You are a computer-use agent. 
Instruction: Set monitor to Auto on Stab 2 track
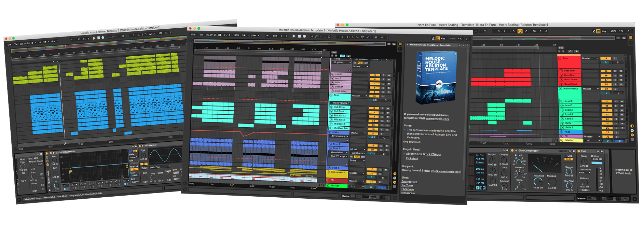point(357,157)
